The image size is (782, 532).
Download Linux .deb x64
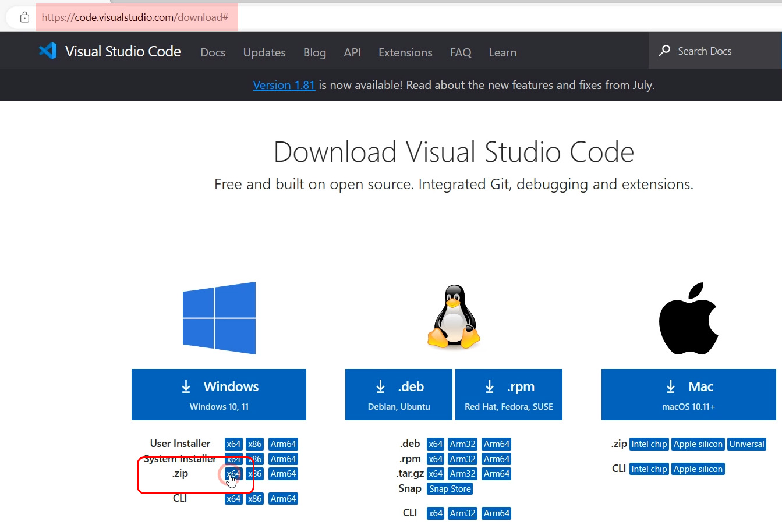click(436, 444)
